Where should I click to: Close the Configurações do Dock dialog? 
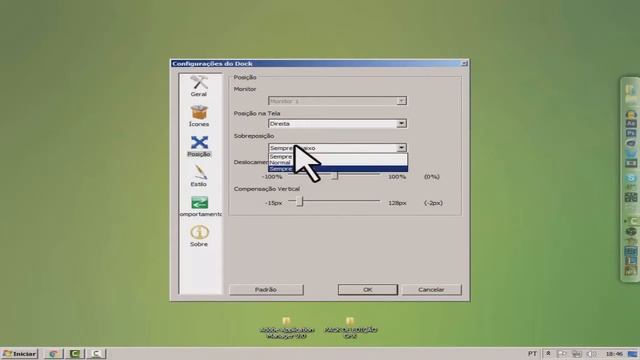coord(464,64)
